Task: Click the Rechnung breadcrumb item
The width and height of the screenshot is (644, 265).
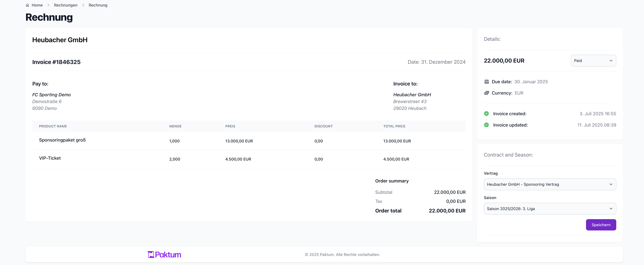Action: (x=98, y=5)
